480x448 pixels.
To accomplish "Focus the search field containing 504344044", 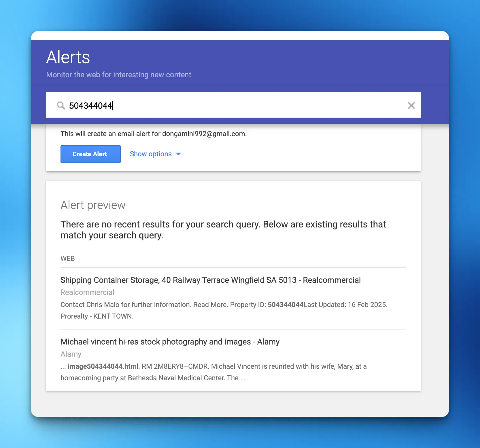I will (230, 106).
